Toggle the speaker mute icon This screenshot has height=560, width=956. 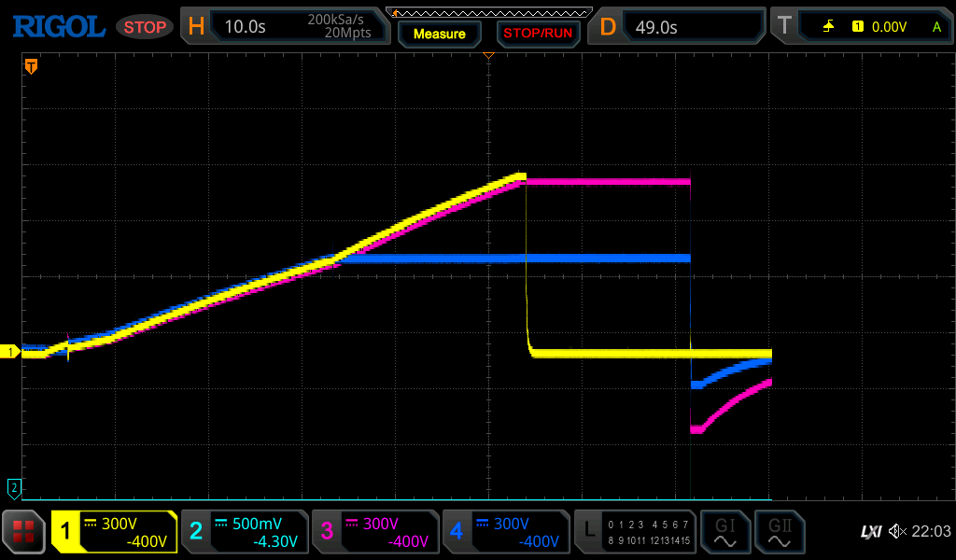tap(898, 532)
